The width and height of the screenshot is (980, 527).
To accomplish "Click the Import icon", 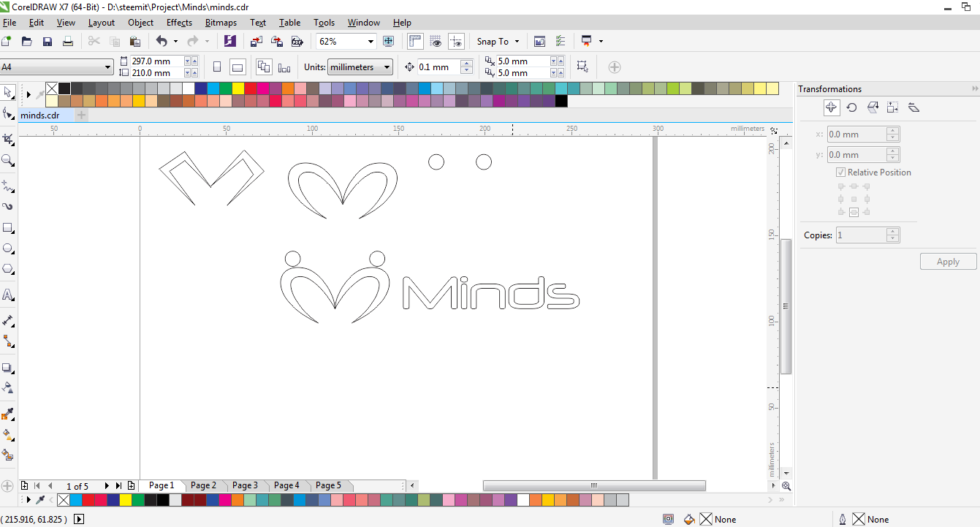I will tap(257, 42).
